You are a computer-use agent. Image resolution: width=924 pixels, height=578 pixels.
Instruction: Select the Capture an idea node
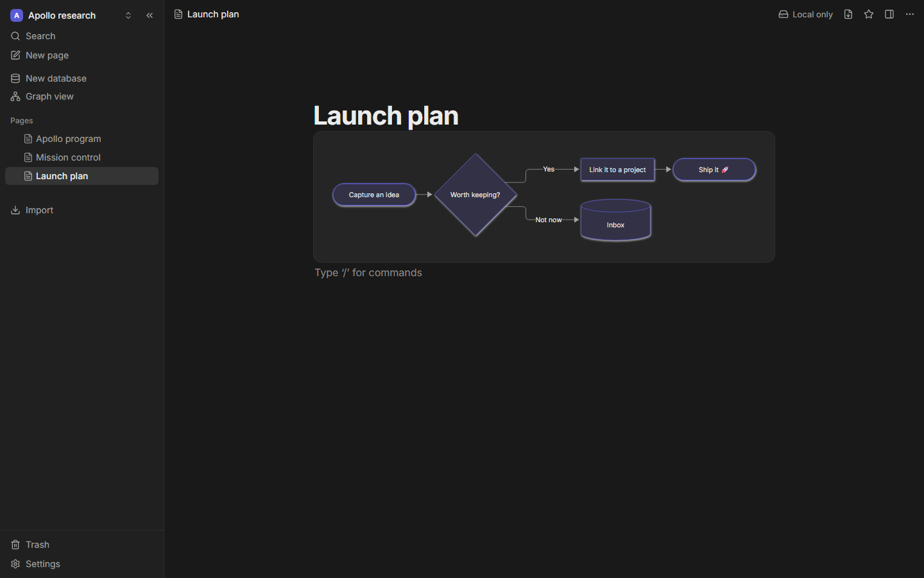tap(374, 195)
